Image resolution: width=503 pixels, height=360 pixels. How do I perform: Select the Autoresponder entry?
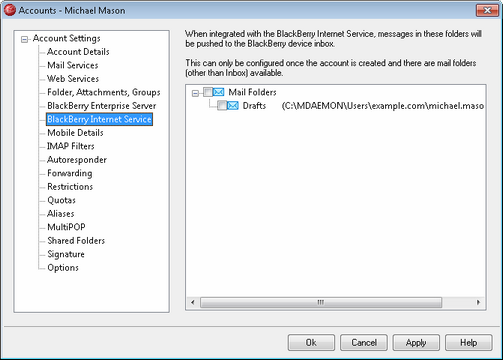77,160
